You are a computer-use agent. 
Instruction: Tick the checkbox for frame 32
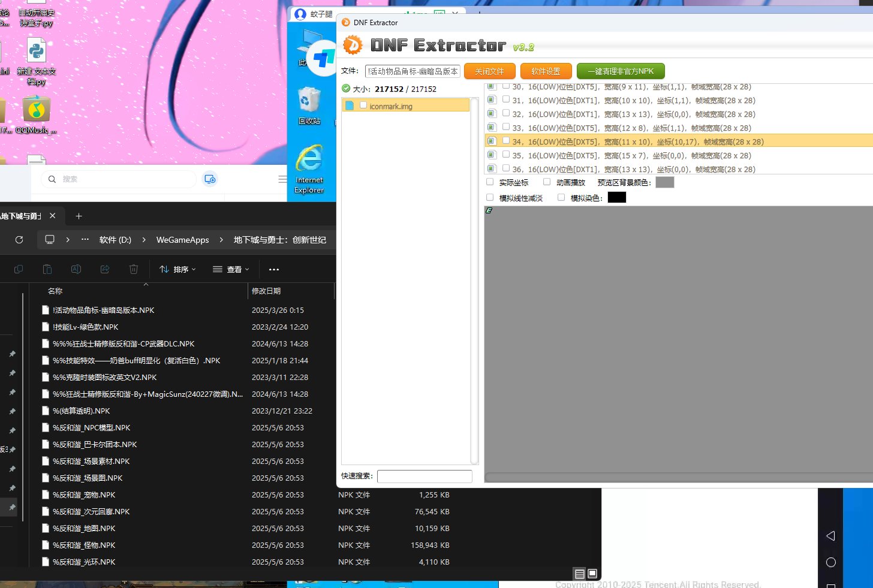[506, 113]
